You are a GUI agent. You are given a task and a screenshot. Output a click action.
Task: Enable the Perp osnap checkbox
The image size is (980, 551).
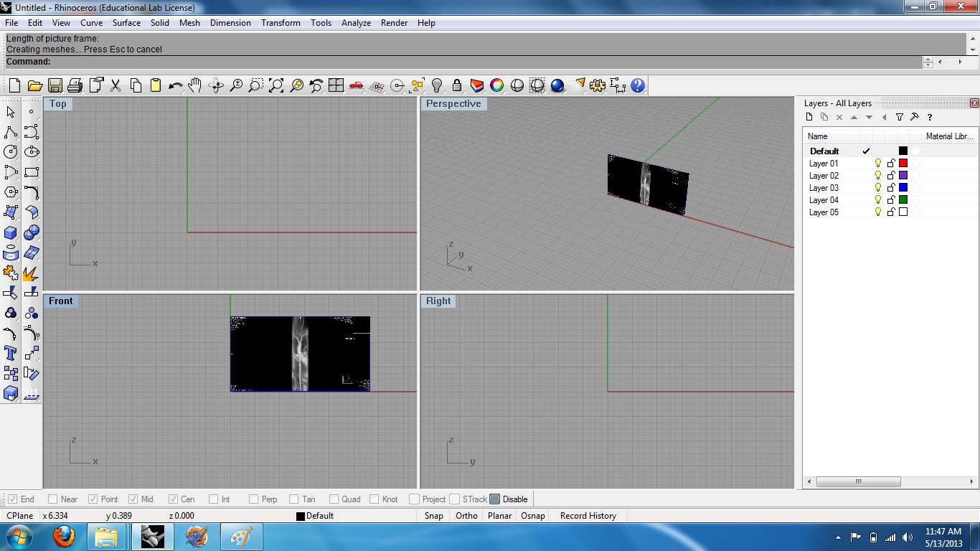[254, 499]
